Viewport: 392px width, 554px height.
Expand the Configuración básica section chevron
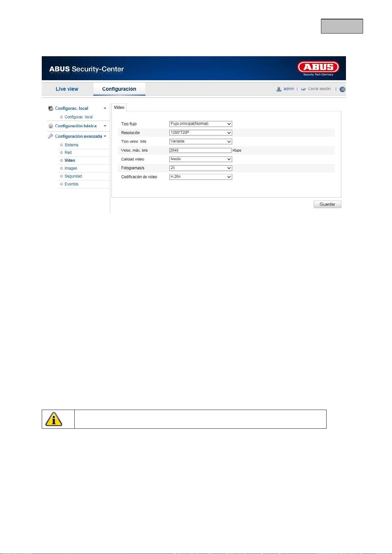coord(105,126)
